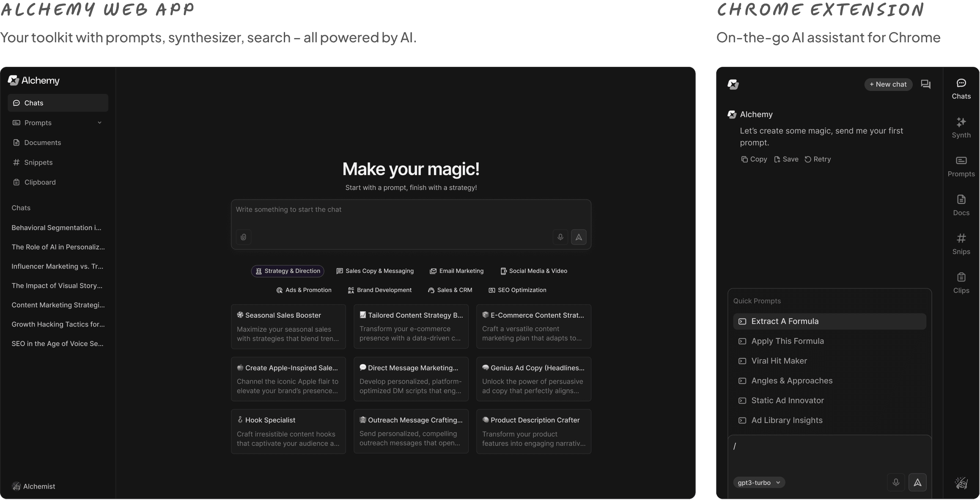
Task: Open the Product Description Crafter prompt card
Action: 534,431
